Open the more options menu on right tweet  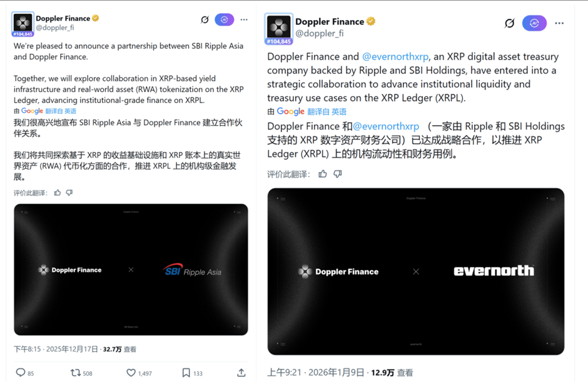559,23
